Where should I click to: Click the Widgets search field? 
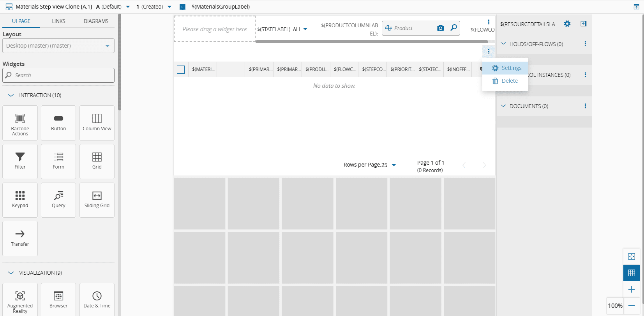[58, 75]
